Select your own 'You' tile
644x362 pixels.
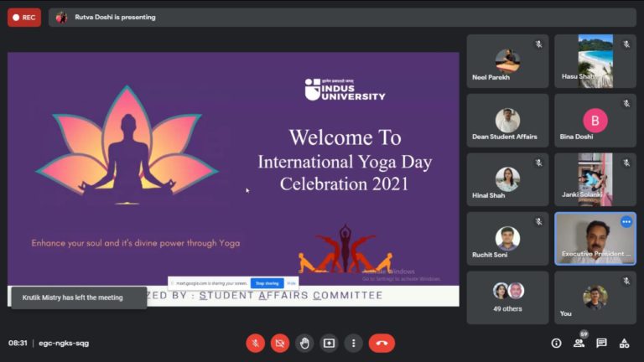[595, 297]
